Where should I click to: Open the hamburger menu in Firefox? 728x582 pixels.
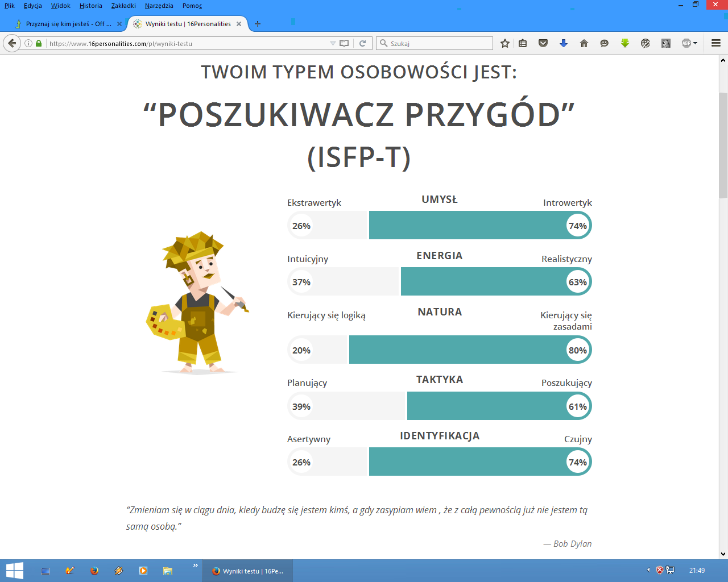(x=716, y=43)
